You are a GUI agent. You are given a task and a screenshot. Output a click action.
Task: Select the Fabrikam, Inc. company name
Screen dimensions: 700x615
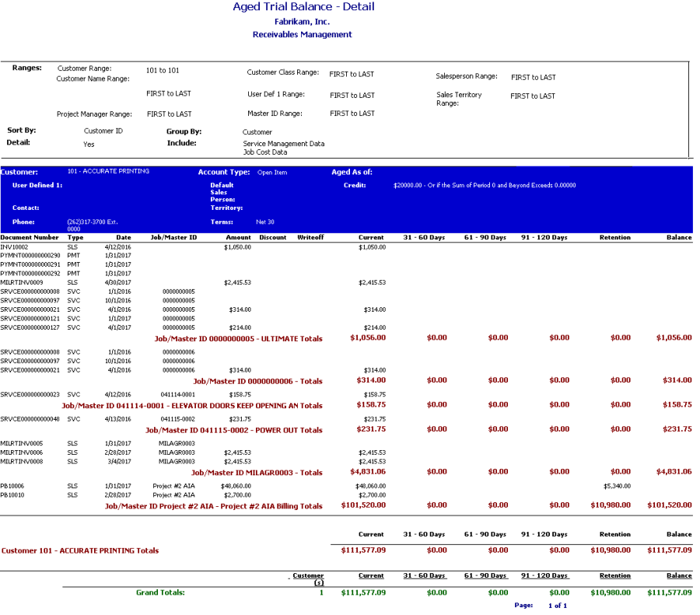point(302,22)
